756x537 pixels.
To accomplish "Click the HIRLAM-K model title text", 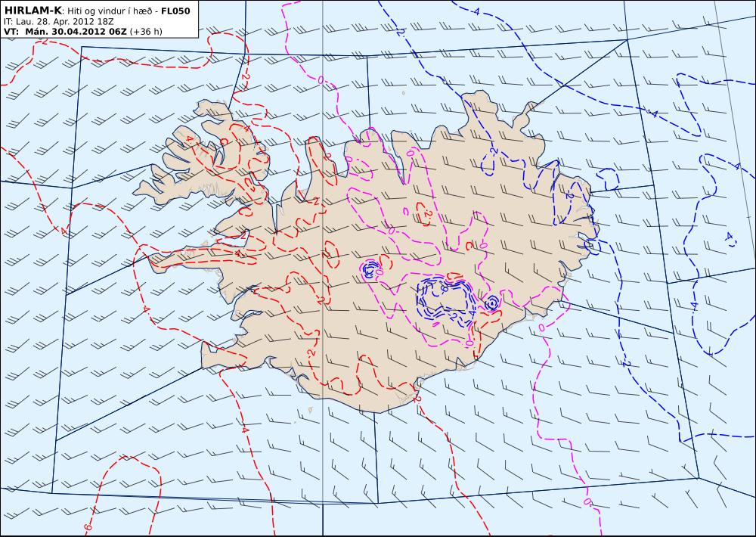I will pos(33,11).
